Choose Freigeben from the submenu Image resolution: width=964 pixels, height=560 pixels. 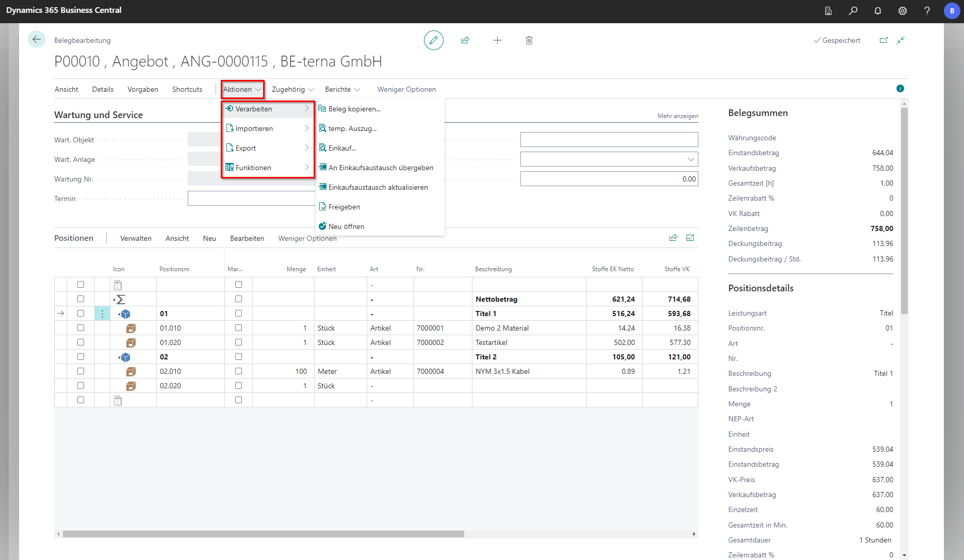pos(344,207)
